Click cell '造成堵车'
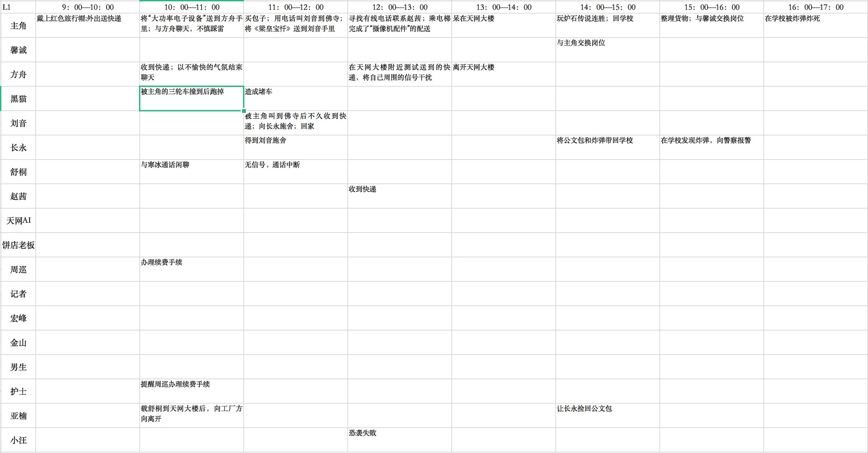Screen dimensions: 868x453 click(x=296, y=99)
